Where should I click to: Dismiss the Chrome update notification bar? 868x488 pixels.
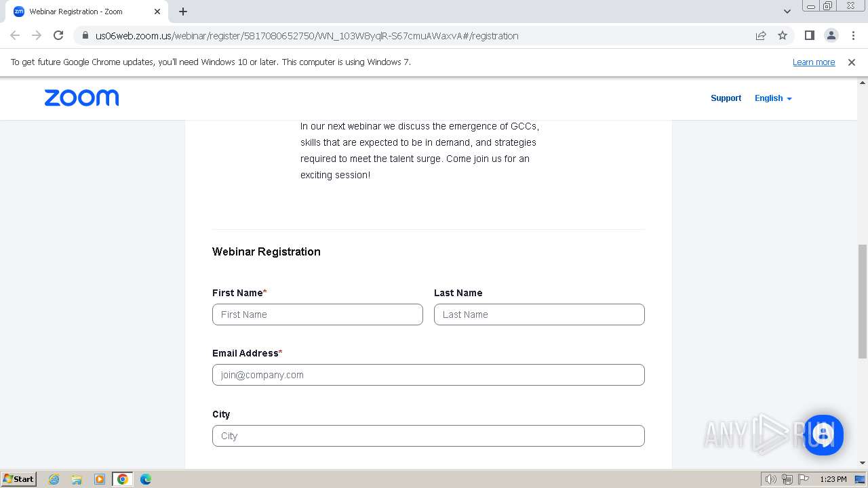click(852, 62)
